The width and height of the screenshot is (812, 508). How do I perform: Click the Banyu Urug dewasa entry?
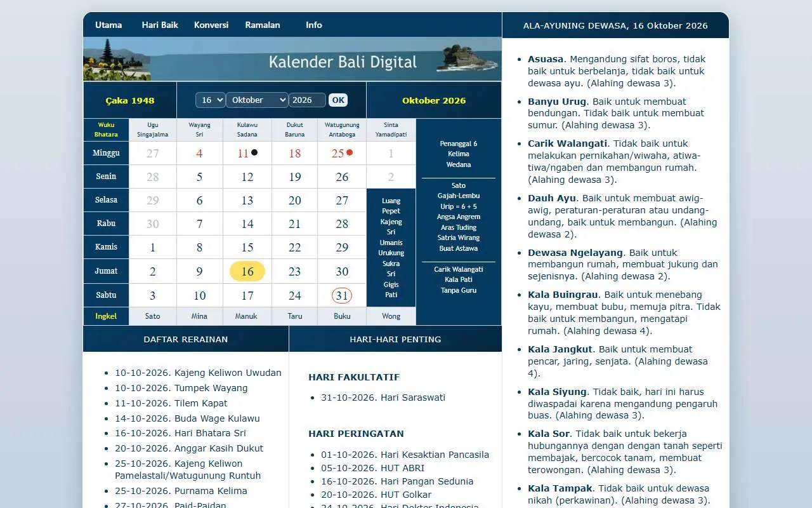(616, 113)
